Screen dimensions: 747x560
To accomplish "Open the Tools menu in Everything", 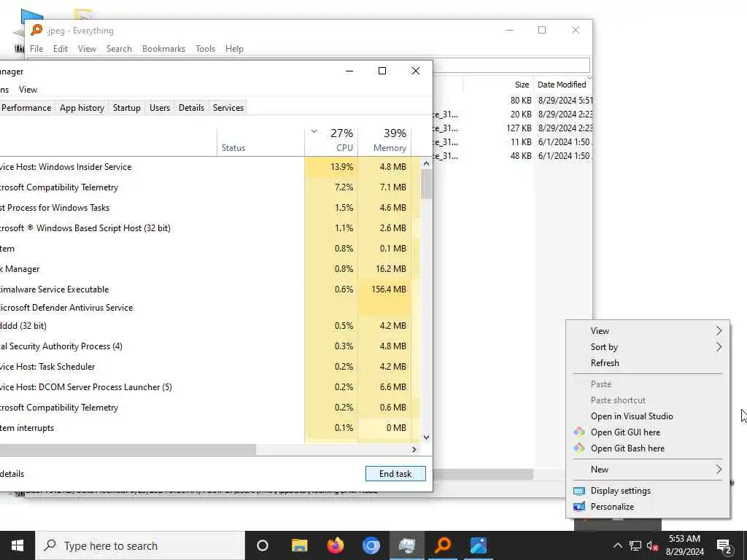I will point(205,49).
